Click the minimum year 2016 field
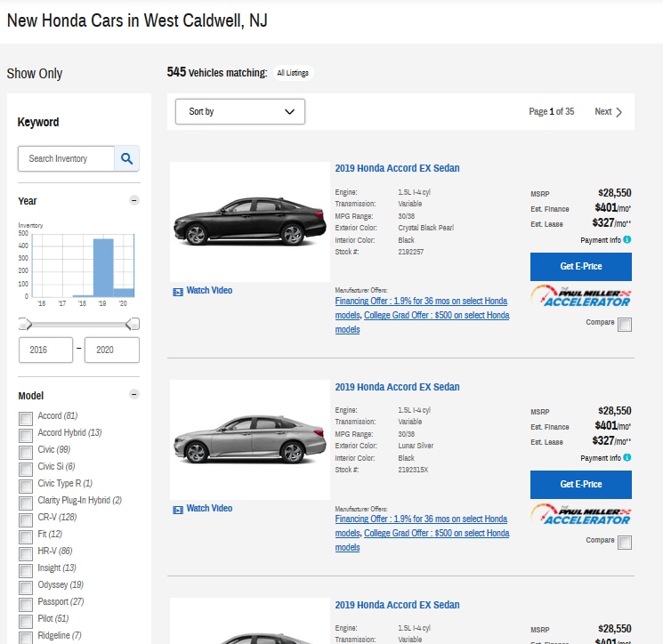This screenshot has height=644, width=663. click(x=45, y=350)
